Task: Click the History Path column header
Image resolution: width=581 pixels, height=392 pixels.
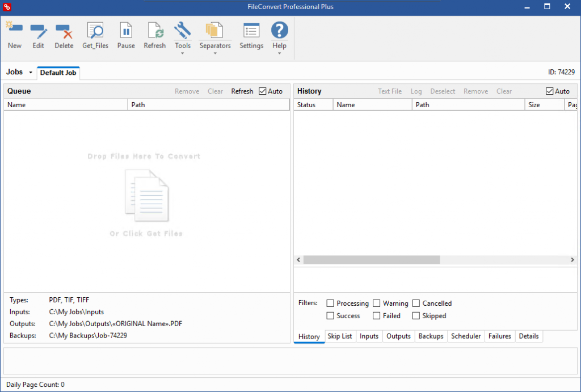Action: [x=468, y=105]
